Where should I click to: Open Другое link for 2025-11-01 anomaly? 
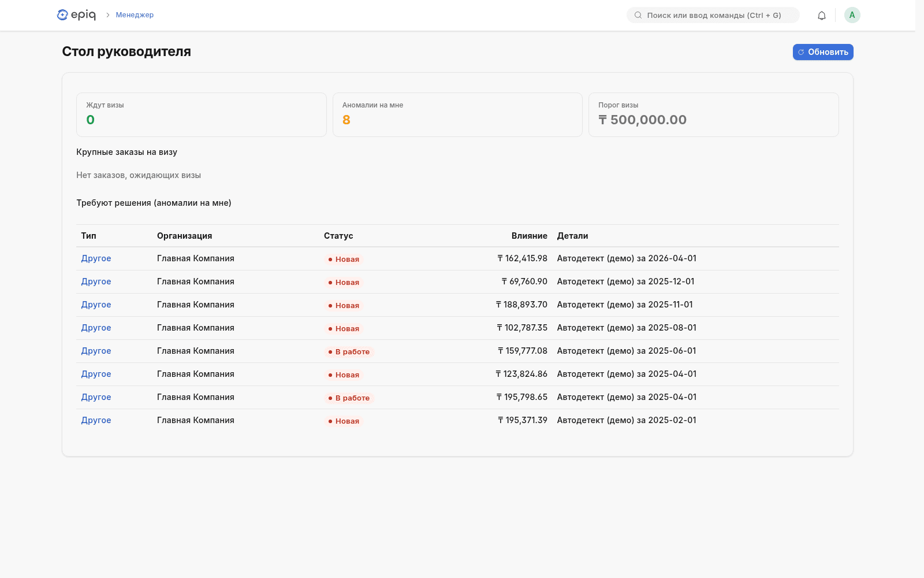96,305
